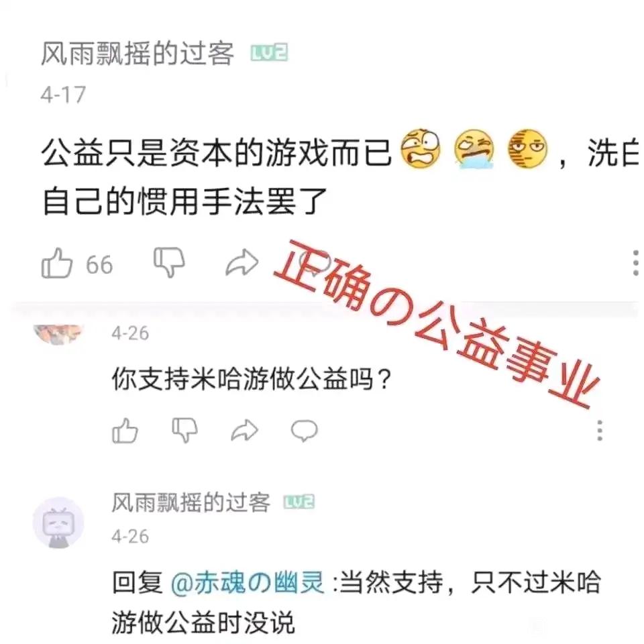Tap the LV2 badge next to top username
Viewport: 644px width, 644px height.
[269, 53]
